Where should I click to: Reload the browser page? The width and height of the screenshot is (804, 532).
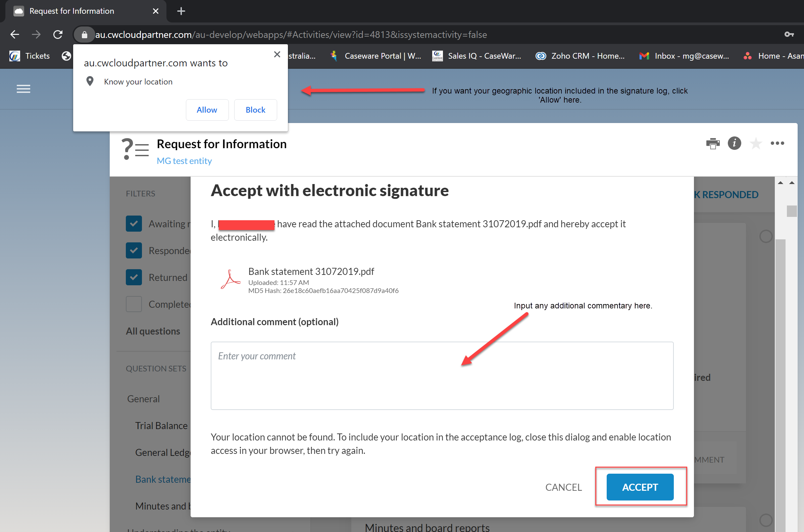pos(58,35)
